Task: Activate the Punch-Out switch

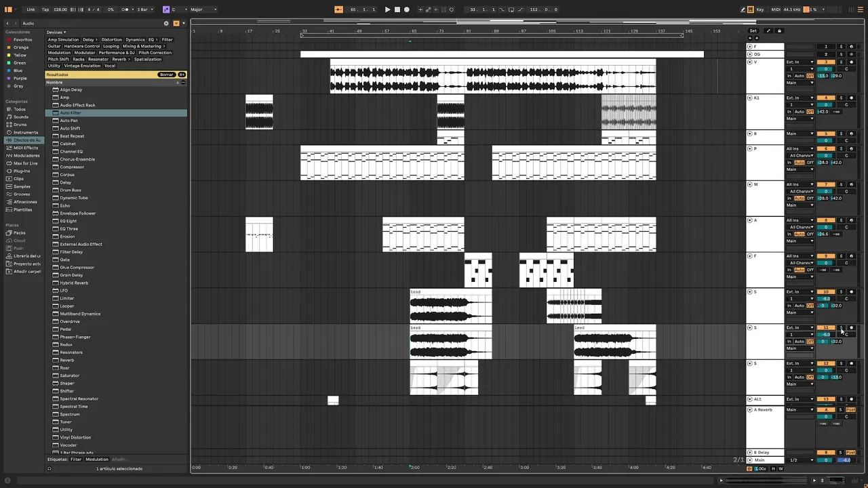Action: [521, 9]
